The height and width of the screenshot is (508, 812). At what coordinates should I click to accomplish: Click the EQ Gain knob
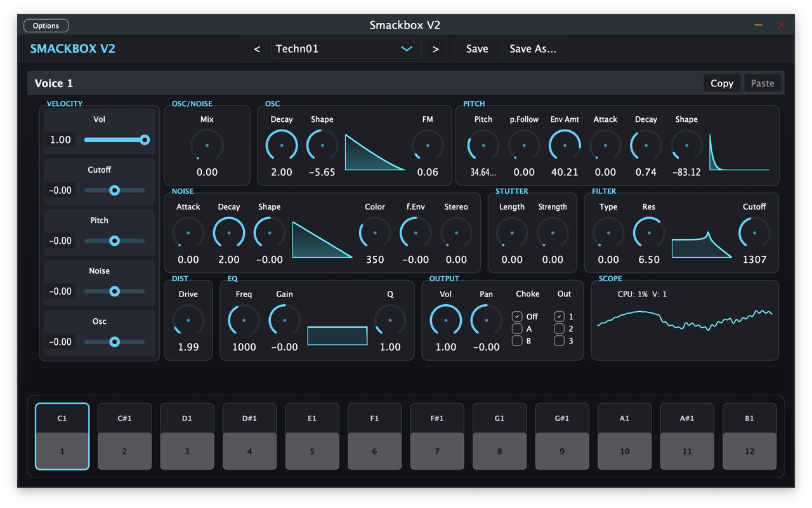click(x=285, y=320)
